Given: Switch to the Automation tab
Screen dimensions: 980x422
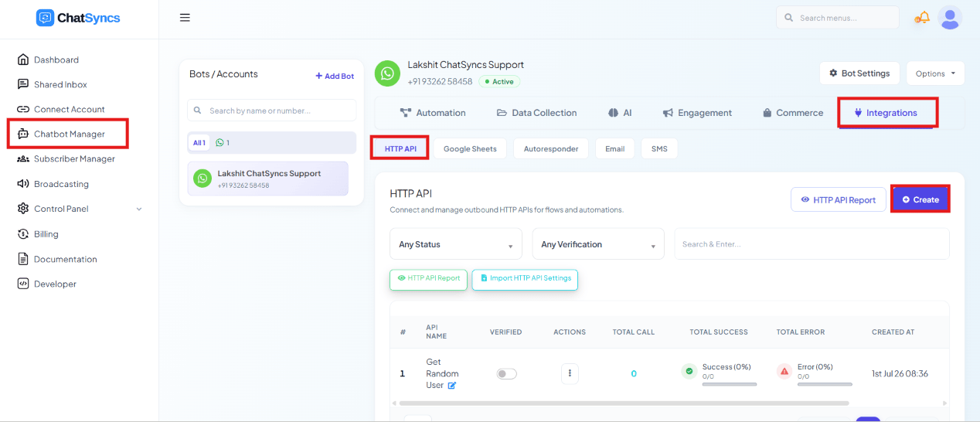Looking at the screenshot, I should click(x=433, y=113).
